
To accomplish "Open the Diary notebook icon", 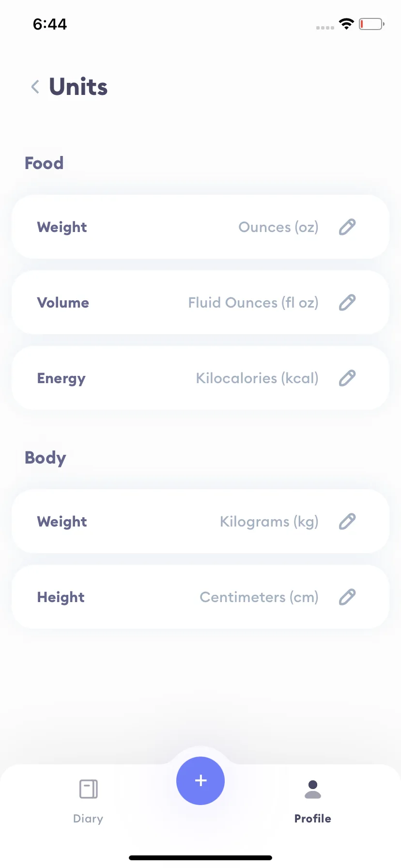I will pyautogui.click(x=88, y=789).
